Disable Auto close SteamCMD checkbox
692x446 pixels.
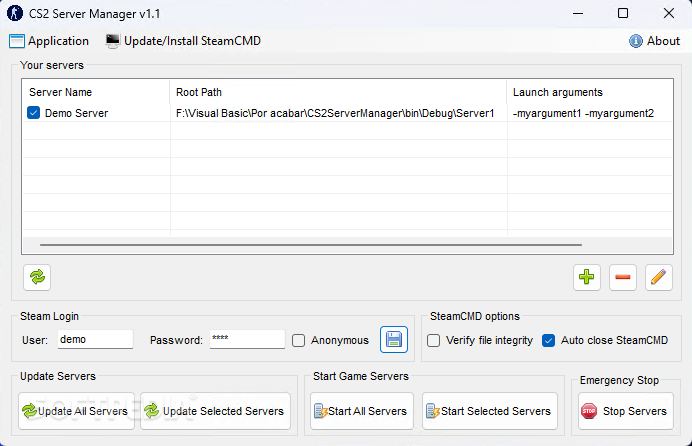548,341
